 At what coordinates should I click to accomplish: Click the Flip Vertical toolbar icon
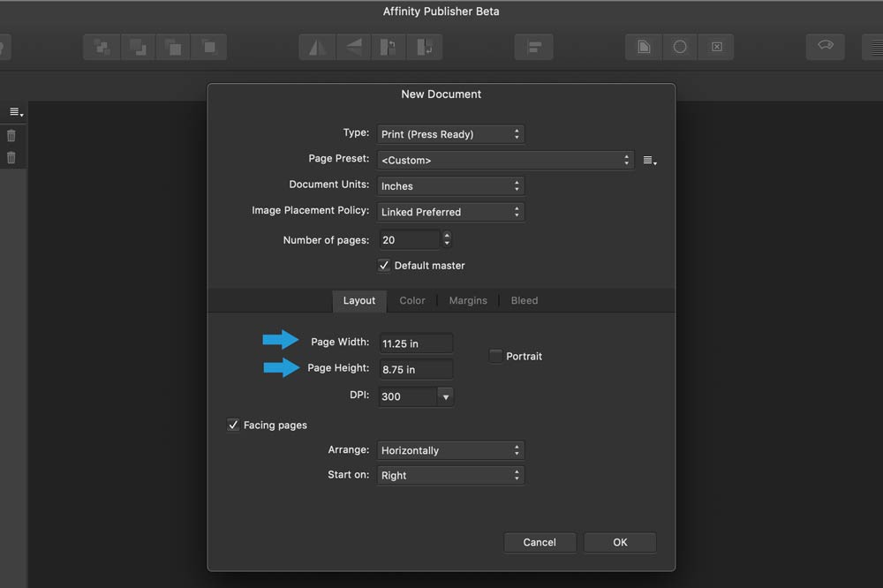(x=353, y=48)
